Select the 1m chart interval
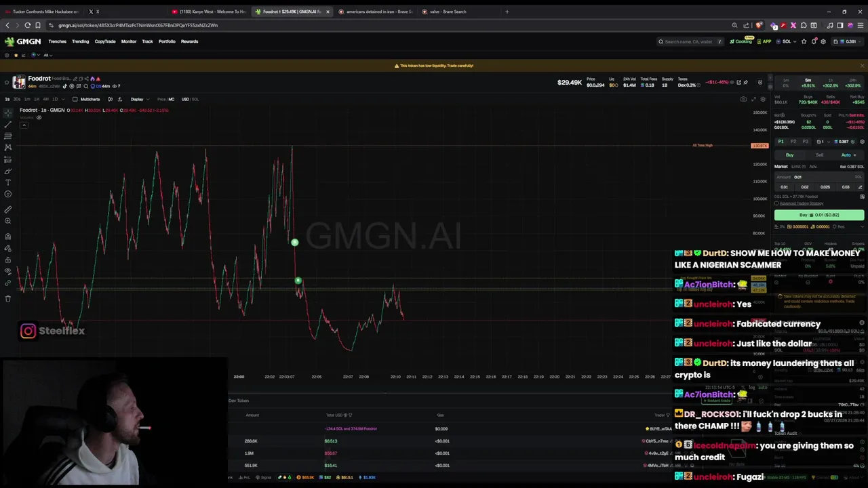 (x=27, y=99)
